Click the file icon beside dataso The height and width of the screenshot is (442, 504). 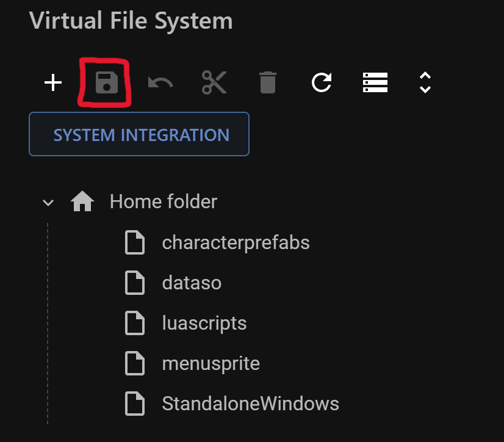(135, 283)
